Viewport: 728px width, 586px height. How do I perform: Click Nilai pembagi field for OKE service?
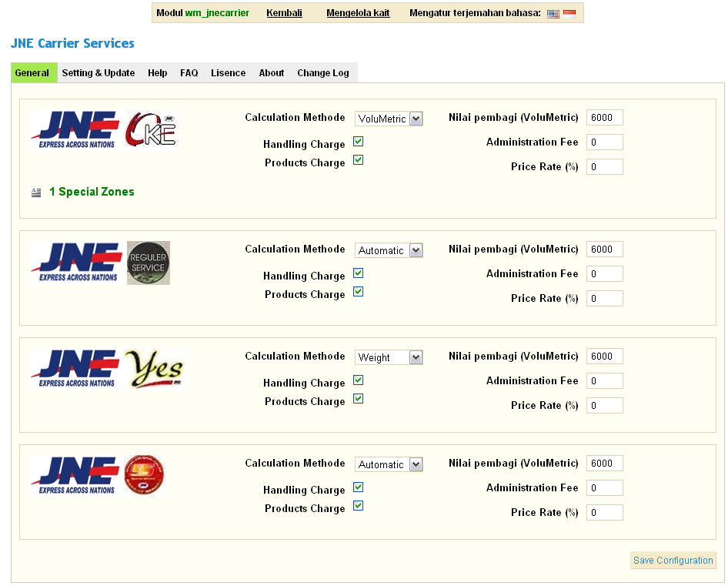[605, 118]
